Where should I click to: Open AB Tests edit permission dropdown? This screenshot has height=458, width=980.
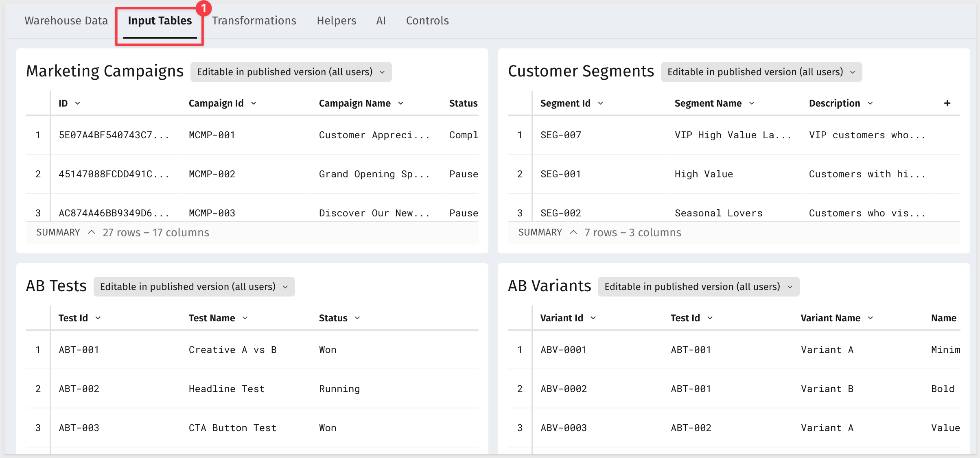coord(194,287)
